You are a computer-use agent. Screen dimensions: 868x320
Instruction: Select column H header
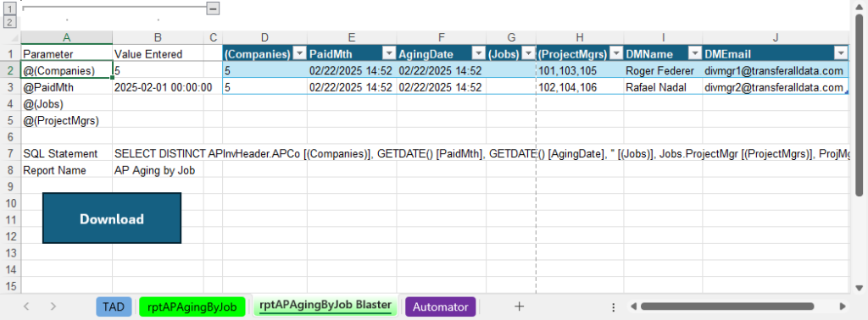580,37
